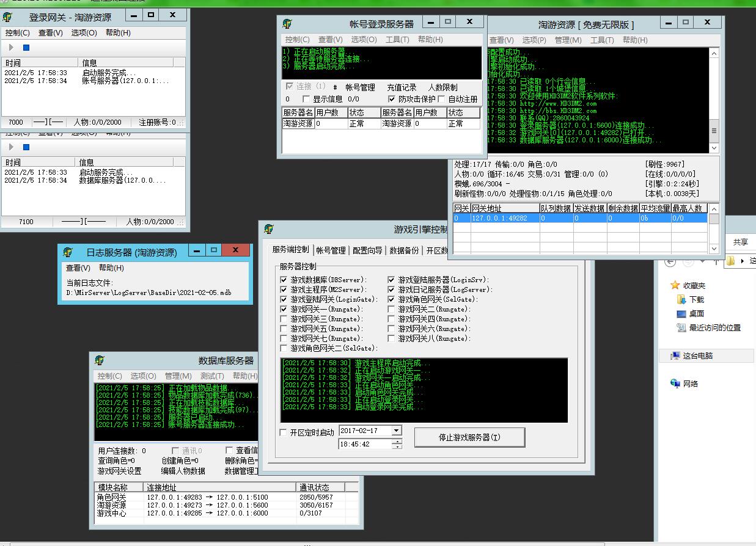756x546 pixels.
Task: Toggle 防攻击保护 checkbox
Action: [x=392, y=99]
